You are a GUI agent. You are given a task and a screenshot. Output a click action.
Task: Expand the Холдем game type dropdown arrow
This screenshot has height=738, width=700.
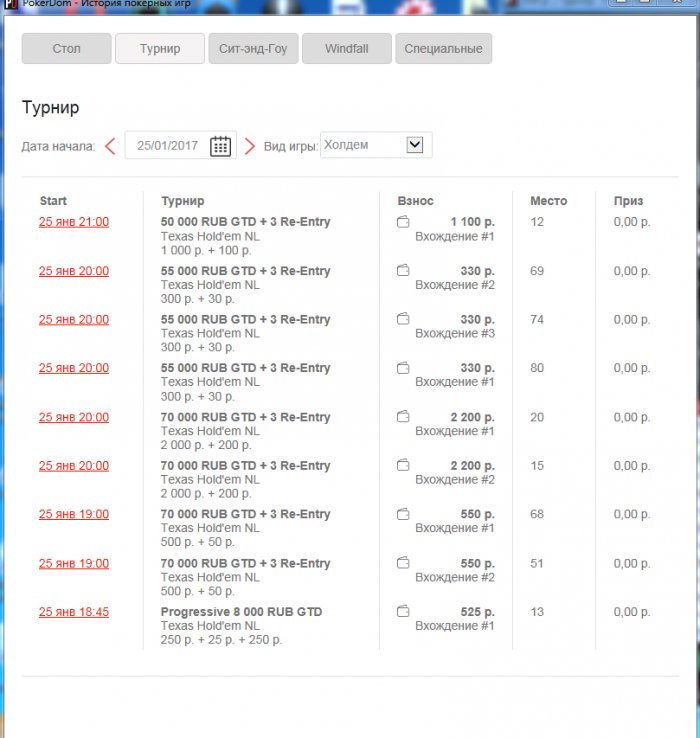pos(415,144)
